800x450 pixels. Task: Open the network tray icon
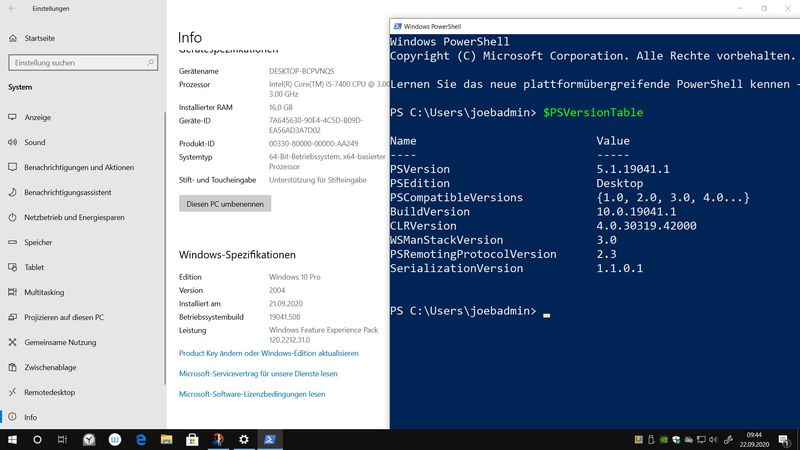(x=702, y=439)
